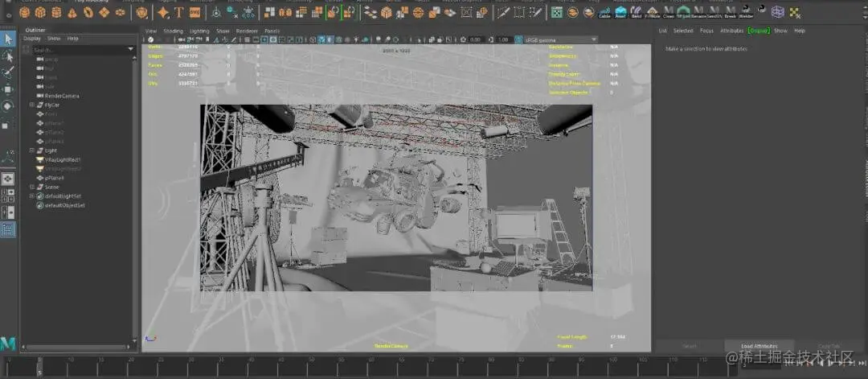Select the arrow Select tool in the toolbox
This screenshot has height=379, width=868.
[8, 39]
